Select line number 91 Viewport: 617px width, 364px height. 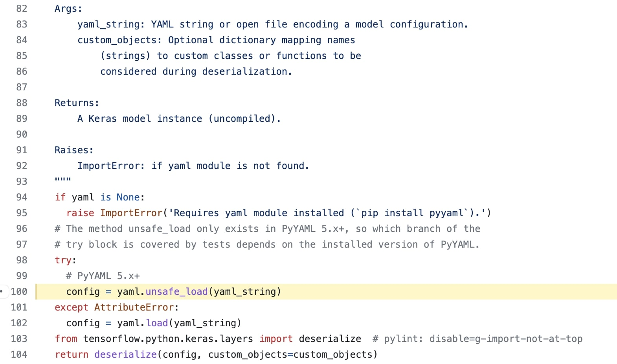point(22,150)
